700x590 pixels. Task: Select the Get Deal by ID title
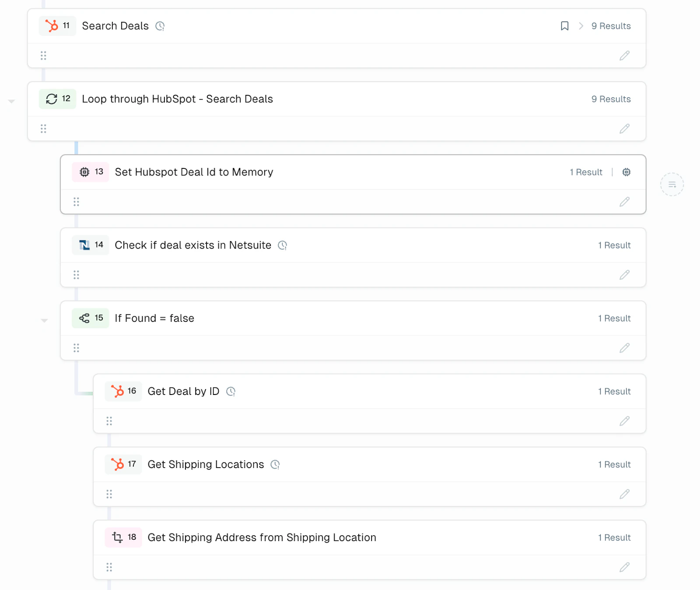coord(184,391)
